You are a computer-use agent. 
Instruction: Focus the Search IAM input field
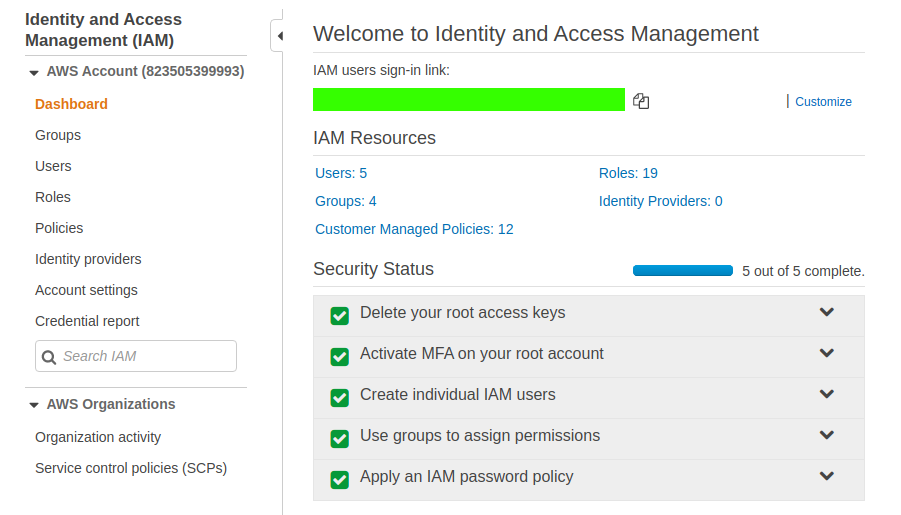(x=146, y=356)
